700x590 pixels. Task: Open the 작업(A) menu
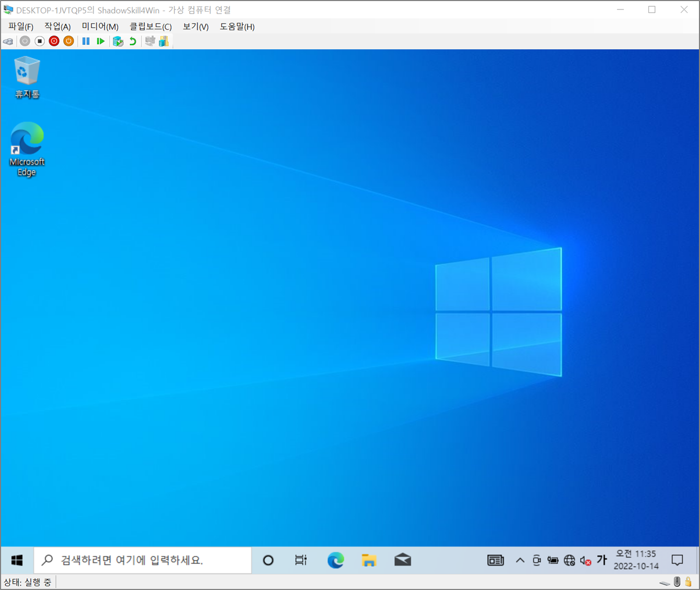pyautogui.click(x=57, y=26)
